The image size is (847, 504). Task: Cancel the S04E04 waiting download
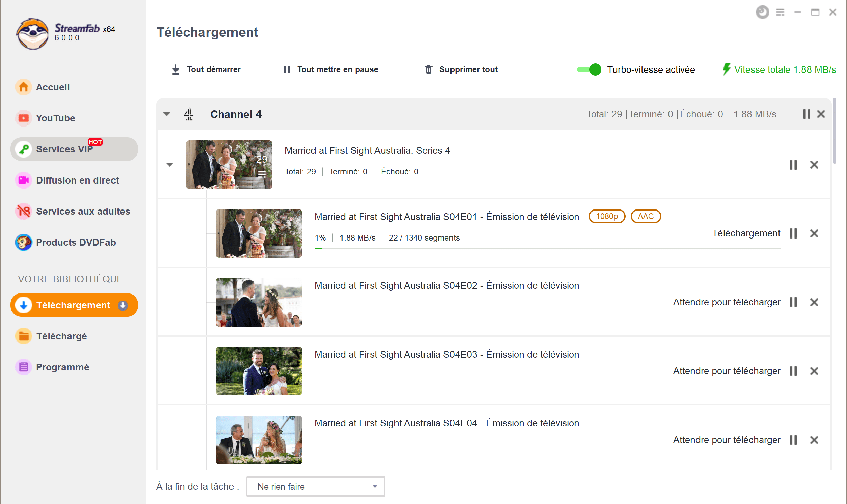pyautogui.click(x=814, y=440)
